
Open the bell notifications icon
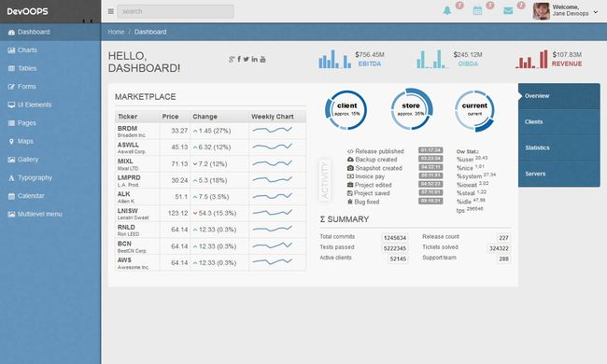[x=447, y=10]
